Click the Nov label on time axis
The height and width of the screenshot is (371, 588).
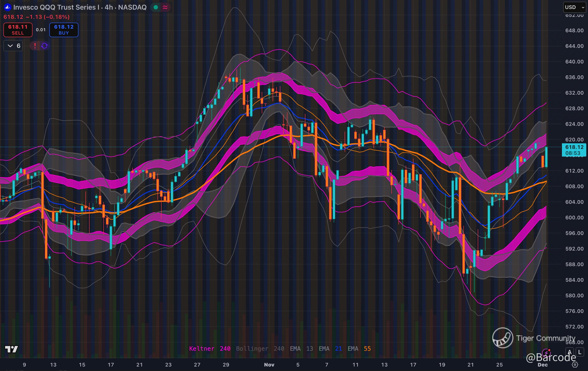click(x=269, y=365)
